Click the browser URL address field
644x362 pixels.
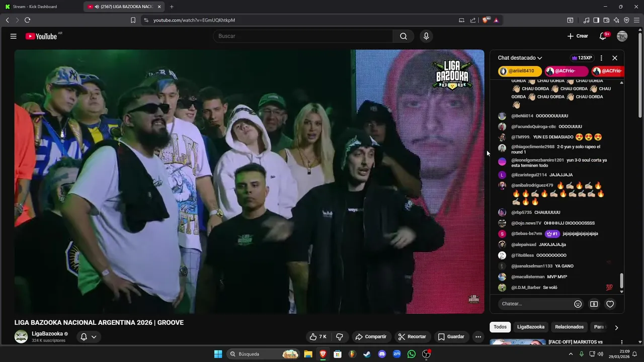302,20
